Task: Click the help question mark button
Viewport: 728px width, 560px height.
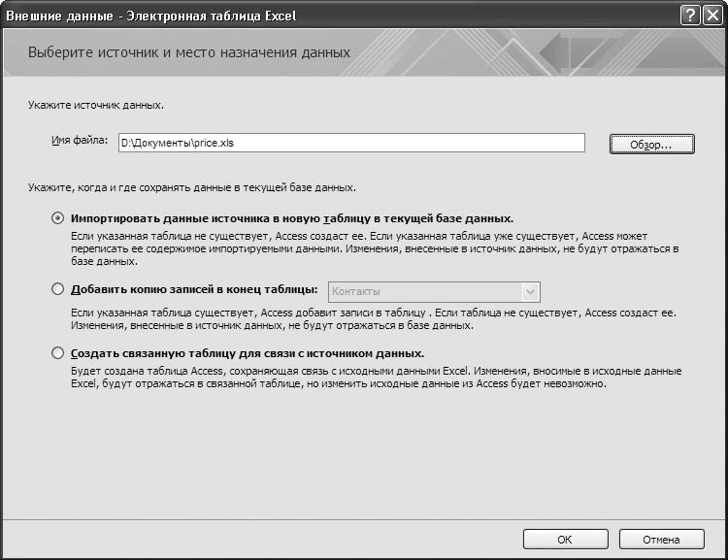Action: (690, 16)
